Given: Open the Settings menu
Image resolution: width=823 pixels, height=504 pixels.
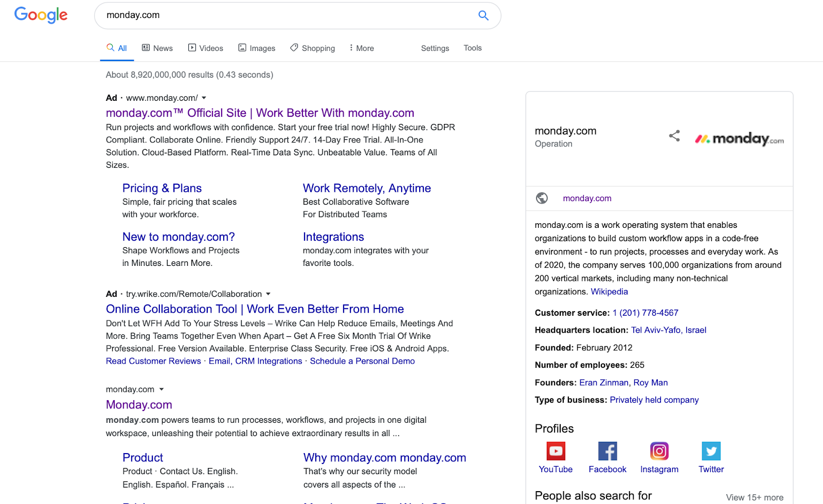Looking at the screenshot, I should pos(435,48).
